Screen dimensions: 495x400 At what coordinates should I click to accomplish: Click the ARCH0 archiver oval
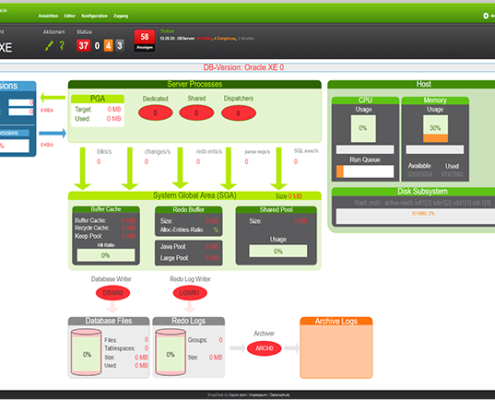(264, 348)
